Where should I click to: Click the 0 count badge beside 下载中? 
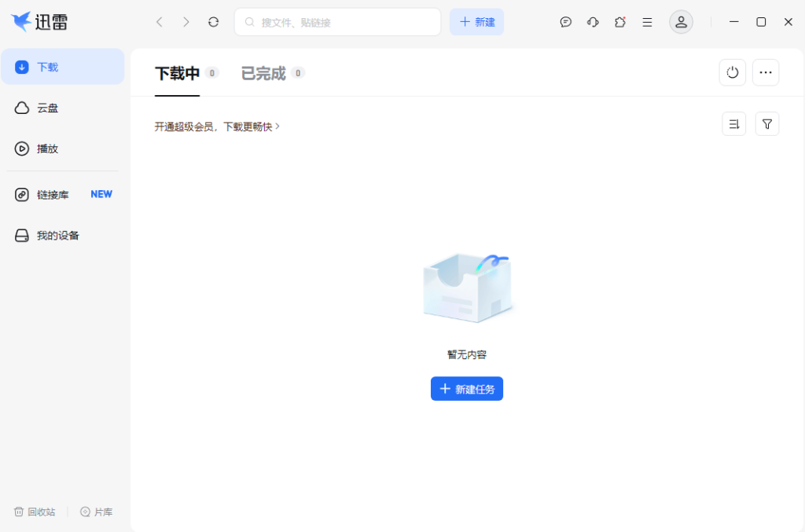click(x=212, y=73)
